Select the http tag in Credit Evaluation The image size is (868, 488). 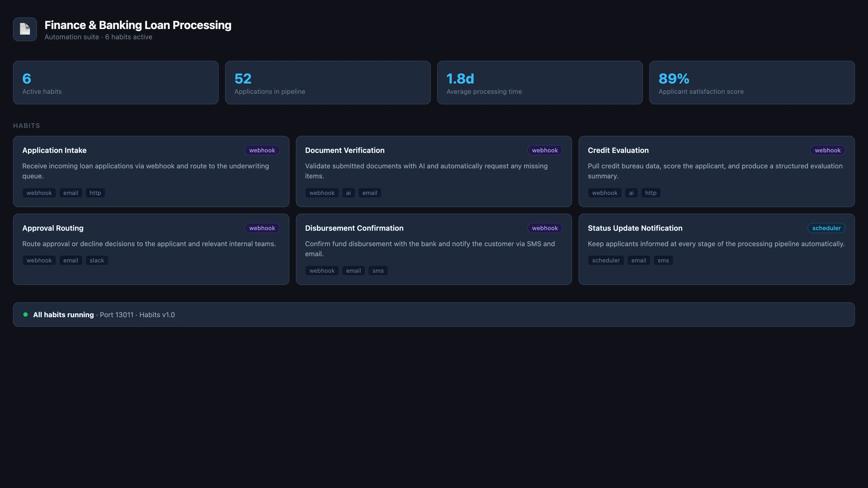pyautogui.click(x=651, y=193)
